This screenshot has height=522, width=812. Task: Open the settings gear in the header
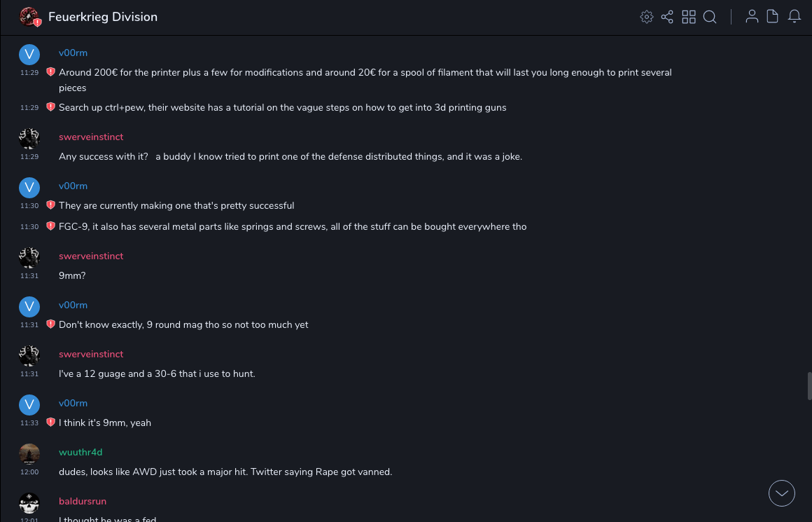[647, 17]
